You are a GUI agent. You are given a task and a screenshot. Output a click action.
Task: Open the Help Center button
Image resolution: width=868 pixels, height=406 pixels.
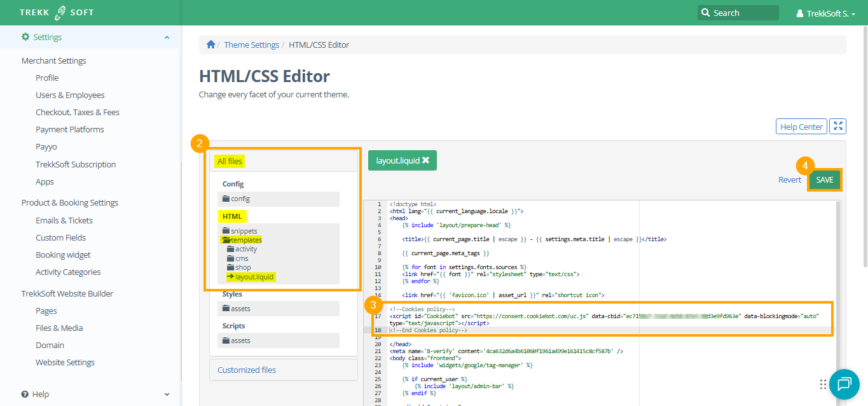801,127
